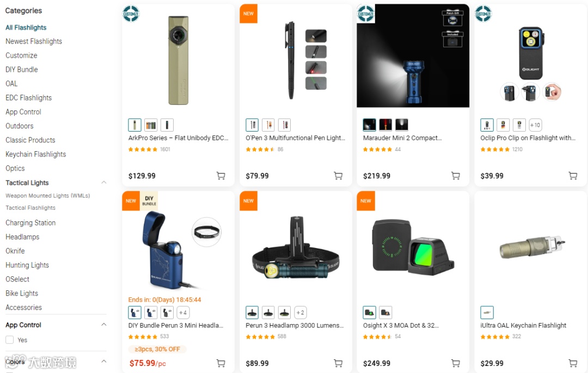Show +10 more Oclip Pro variants
Viewport: 588px width, 373px height.
point(535,125)
